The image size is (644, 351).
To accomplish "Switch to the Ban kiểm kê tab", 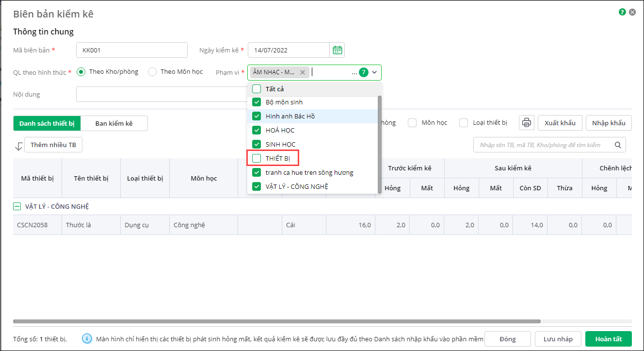I will [x=113, y=123].
